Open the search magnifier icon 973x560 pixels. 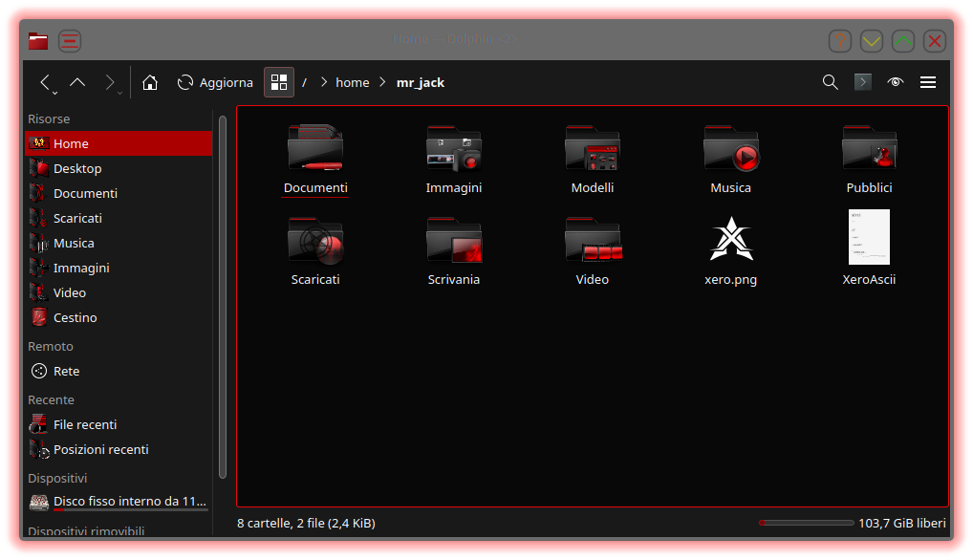[831, 82]
